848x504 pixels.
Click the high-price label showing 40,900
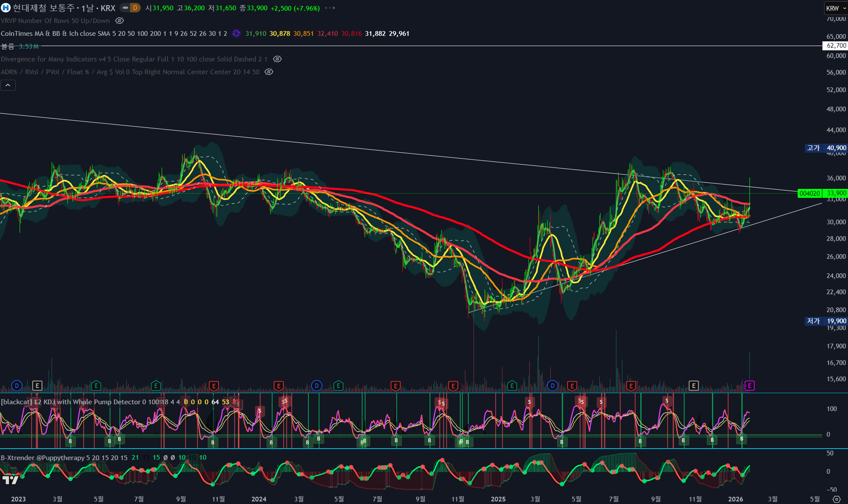click(826, 148)
